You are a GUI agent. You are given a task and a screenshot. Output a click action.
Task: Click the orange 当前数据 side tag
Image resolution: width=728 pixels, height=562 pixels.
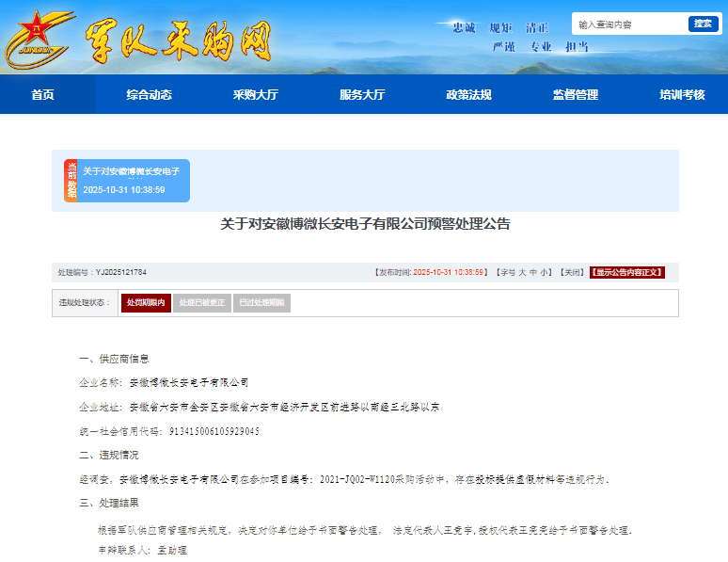[x=71, y=181]
